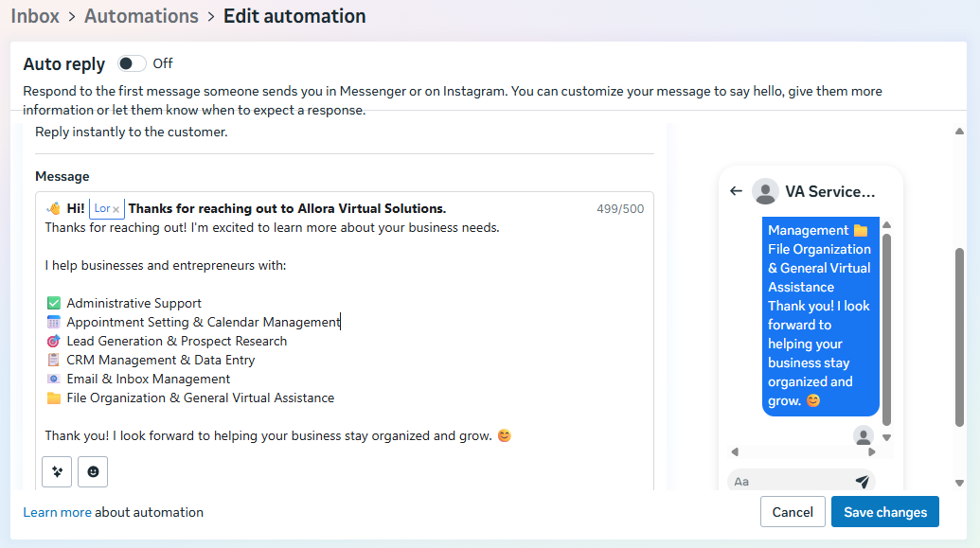
Task: Open Automations breadcrumb link
Action: tap(141, 16)
